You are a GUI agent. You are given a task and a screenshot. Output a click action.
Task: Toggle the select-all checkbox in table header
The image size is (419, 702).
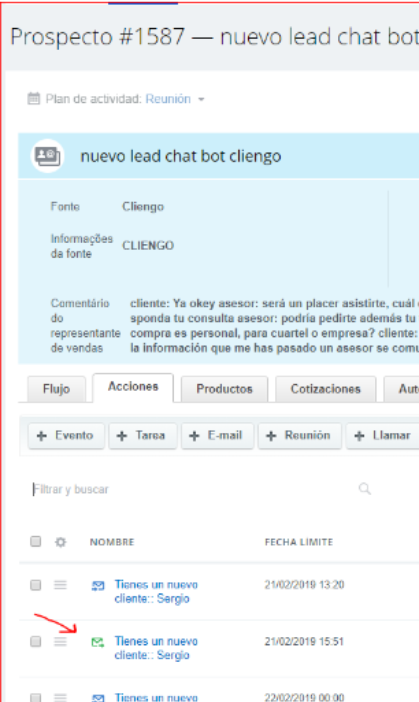point(36,542)
